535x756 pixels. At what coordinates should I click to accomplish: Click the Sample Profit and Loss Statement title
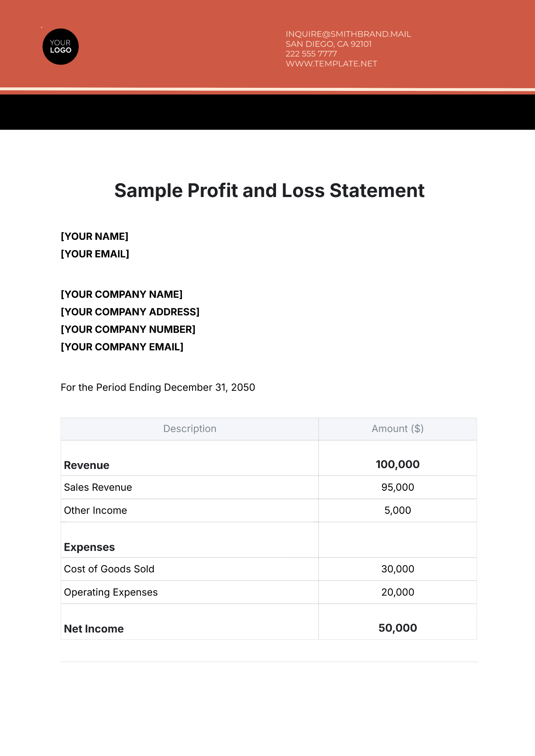click(x=269, y=191)
